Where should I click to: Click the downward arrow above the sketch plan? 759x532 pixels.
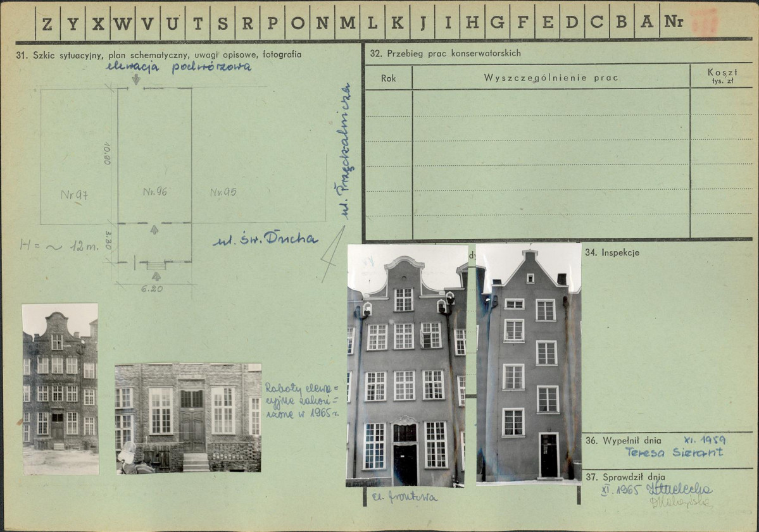coord(135,79)
